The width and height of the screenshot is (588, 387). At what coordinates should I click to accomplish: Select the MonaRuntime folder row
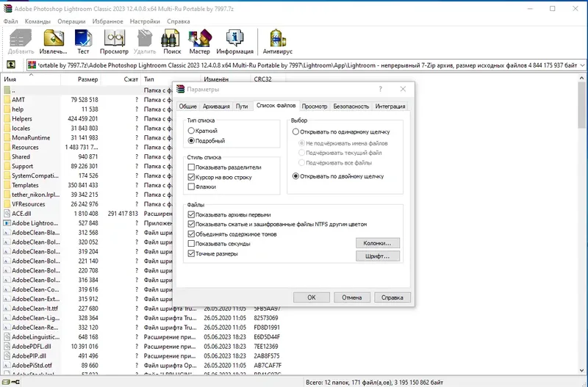coord(87,137)
